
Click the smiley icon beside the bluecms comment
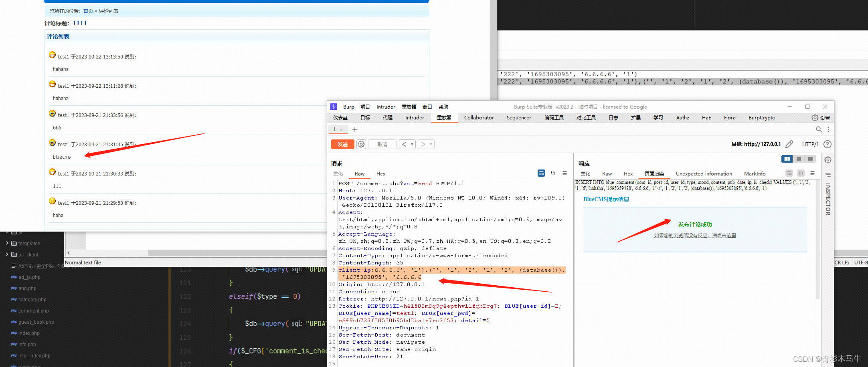click(x=52, y=143)
